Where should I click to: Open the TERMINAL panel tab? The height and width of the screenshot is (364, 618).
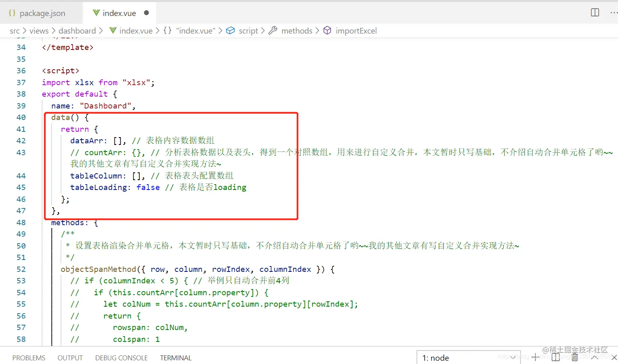pos(176,358)
